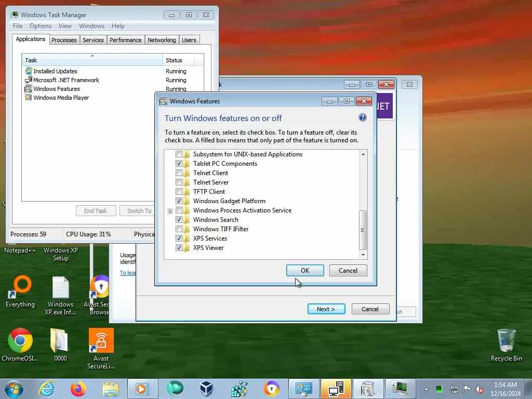Switch to the Performance tab
532x399 pixels.
click(x=126, y=40)
